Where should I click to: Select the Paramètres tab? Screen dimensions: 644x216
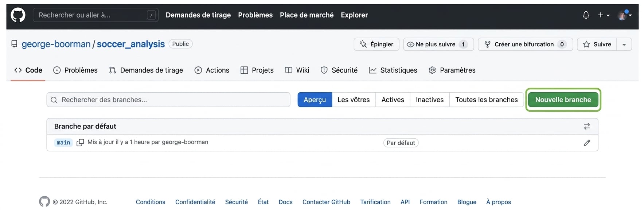pos(452,70)
